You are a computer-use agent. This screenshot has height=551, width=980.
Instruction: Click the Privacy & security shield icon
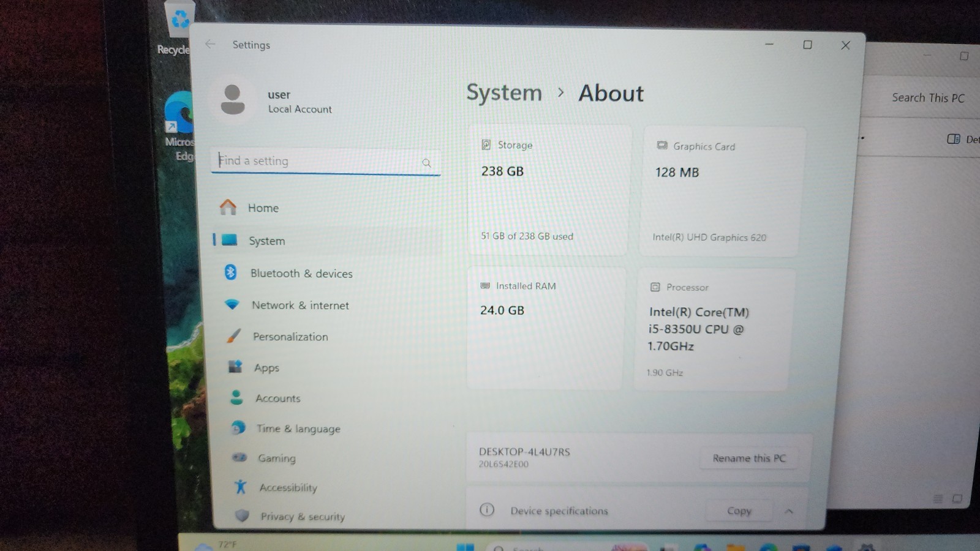(x=242, y=515)
